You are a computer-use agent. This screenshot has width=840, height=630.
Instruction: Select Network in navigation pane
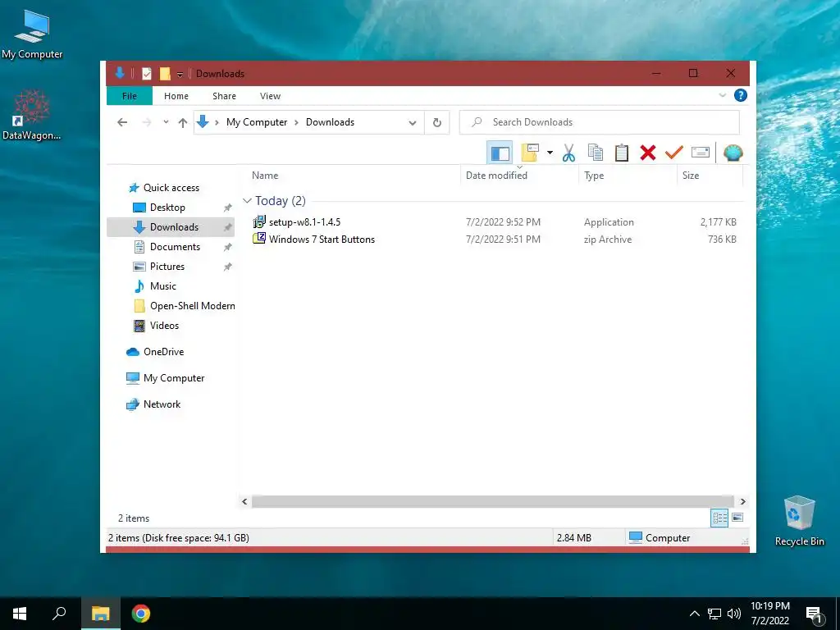click(162, 404)
